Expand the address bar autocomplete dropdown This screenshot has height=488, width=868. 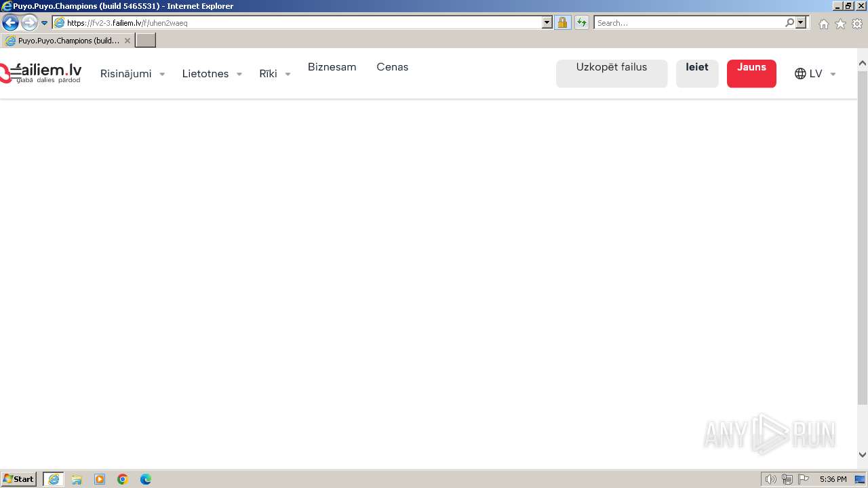click(x=547, y=22)
